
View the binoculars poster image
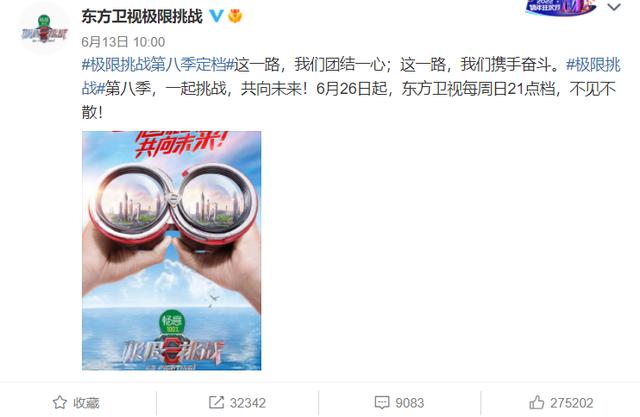[x=171, y=251]
